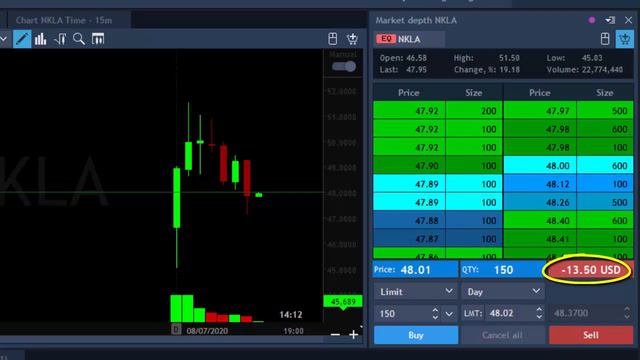The width and height of the screenshot is (640, 360).
Task: Click the Buy button
Action: (416, 335)
